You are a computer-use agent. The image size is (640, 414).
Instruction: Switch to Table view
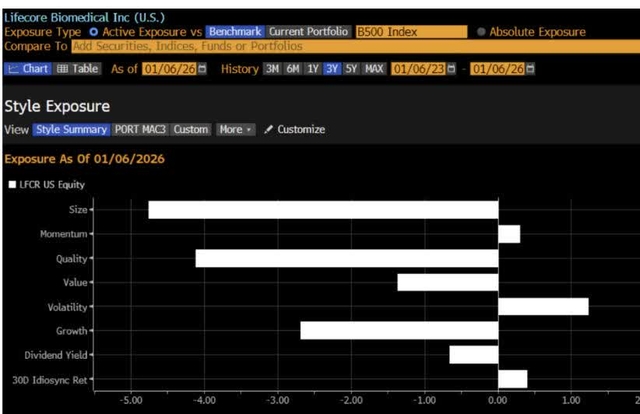77,69
